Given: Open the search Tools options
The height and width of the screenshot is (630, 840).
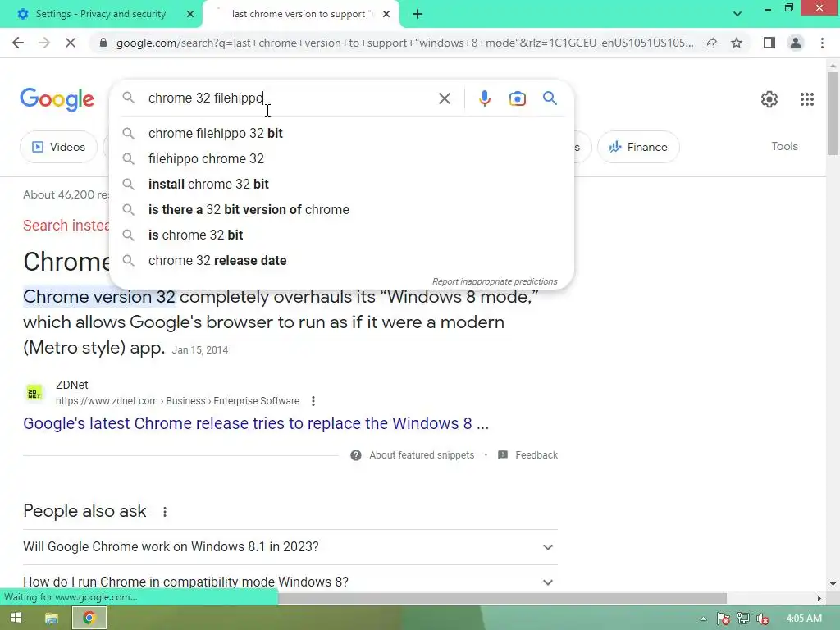Looking at the screenshot, I should (784, 146).
